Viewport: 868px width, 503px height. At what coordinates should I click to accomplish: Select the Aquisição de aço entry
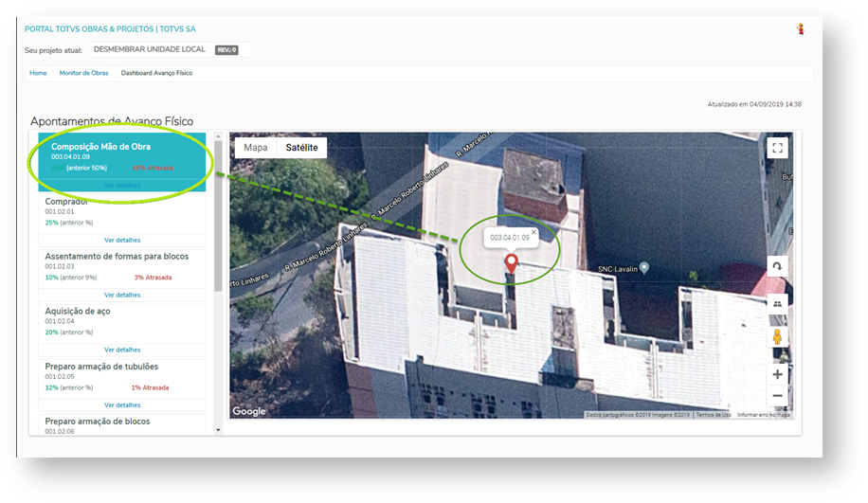122,330
